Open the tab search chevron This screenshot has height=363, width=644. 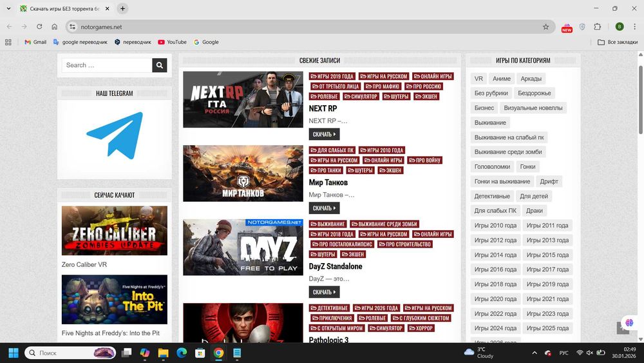click(8, 8)
